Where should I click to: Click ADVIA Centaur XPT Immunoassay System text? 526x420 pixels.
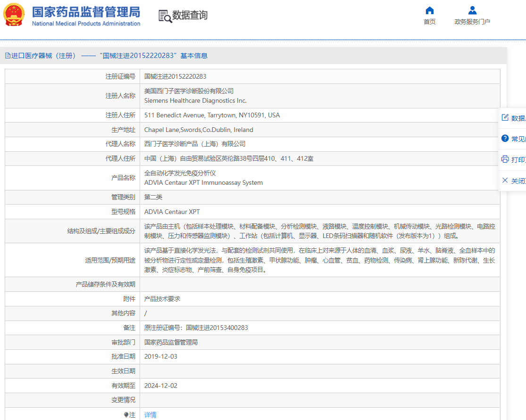click(203, 183)
